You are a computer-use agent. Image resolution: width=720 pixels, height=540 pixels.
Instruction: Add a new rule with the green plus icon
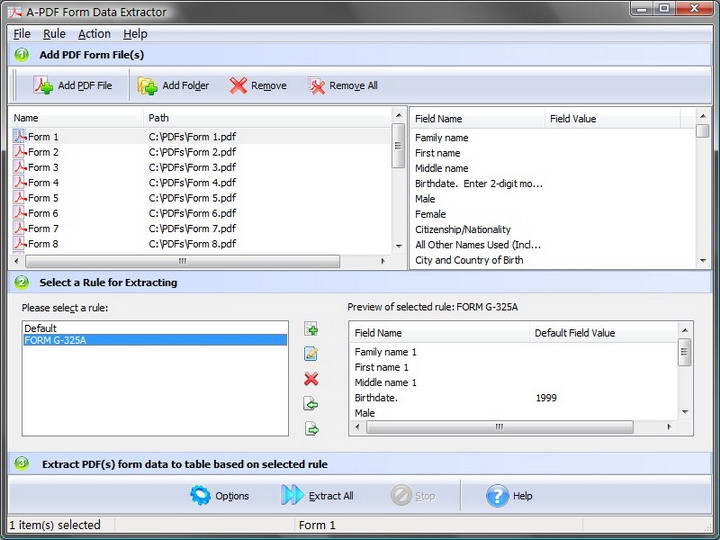point(311,329)
